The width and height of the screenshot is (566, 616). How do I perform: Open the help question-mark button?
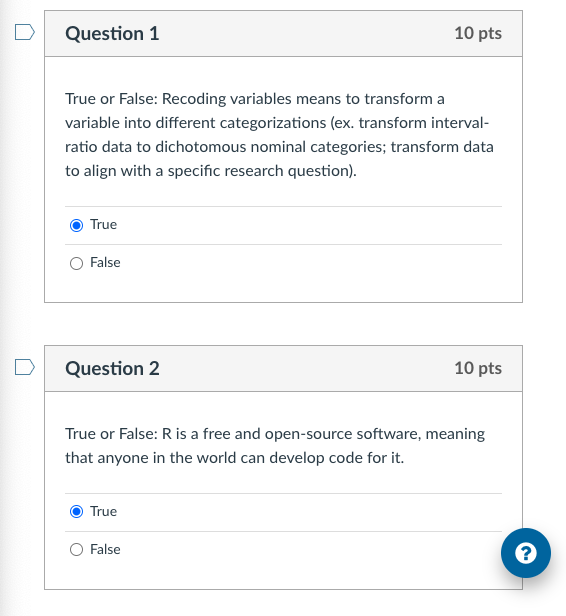coord(526,553)
